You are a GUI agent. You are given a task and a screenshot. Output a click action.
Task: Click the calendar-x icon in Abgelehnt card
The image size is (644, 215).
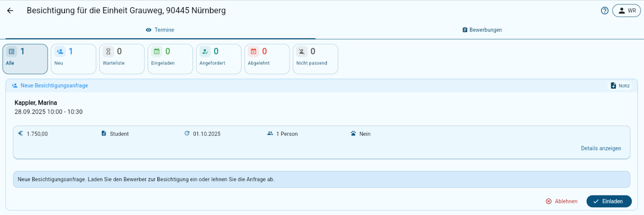click(x=254, y=51)
